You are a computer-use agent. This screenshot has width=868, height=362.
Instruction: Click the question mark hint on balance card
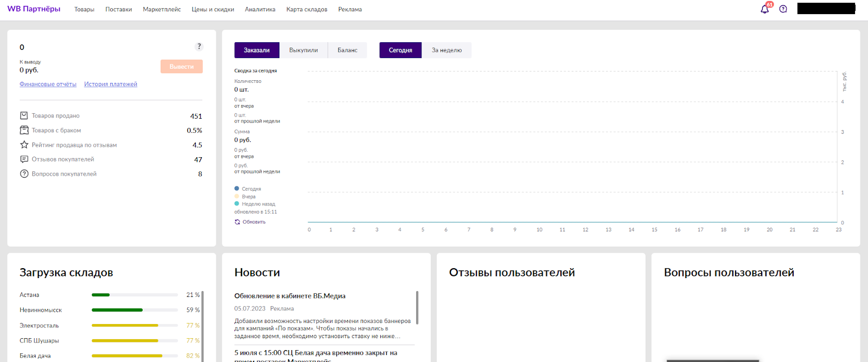[x=199, y=47]
